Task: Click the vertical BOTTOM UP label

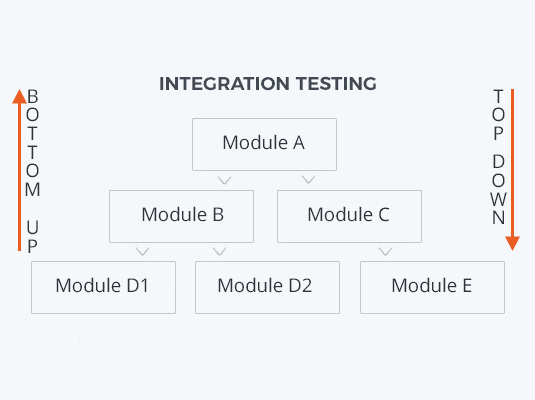Action: (x=32, y=171)
